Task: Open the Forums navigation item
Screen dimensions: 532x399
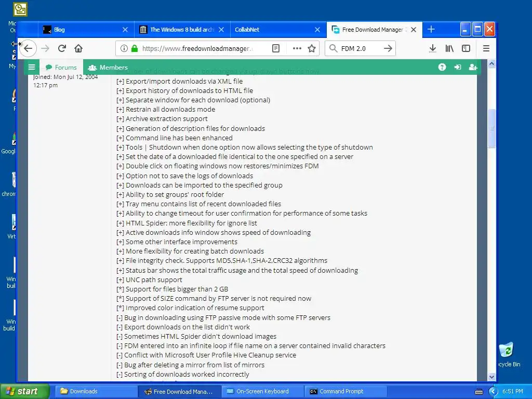Action: pos(61,67)
